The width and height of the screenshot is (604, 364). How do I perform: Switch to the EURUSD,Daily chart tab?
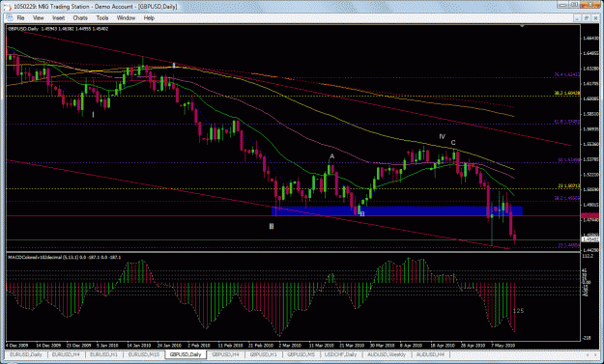(25, 354)
